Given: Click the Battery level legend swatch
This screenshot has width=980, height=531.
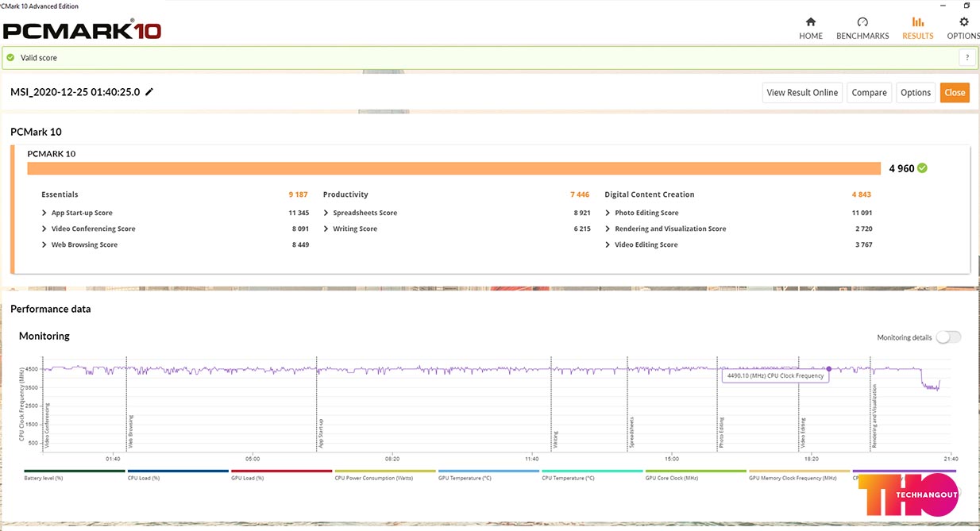Looking at the screenshot, I should (75, 471).
